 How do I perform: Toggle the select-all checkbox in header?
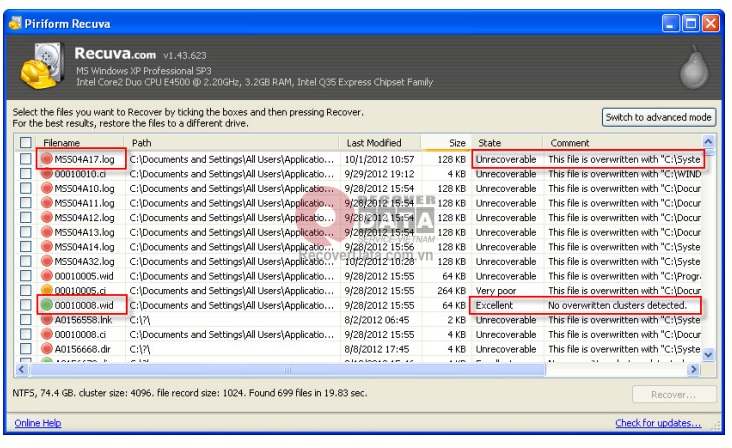coord(26,143)
